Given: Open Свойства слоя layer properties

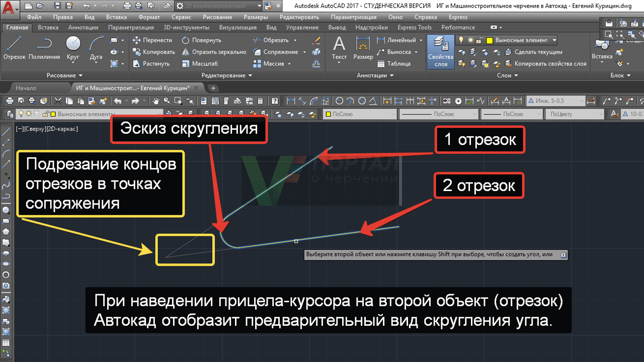Looking at the screenshot, I should click(x=441, y=52).
